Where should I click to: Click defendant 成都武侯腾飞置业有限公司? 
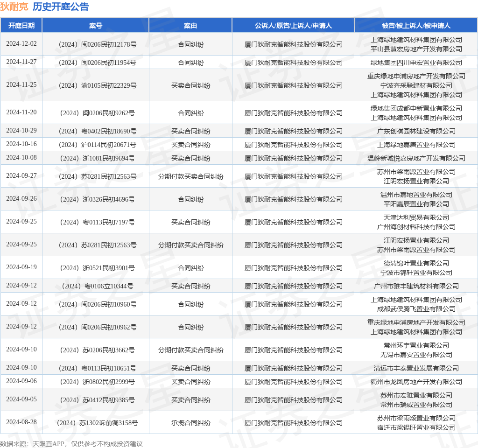(x=416, y=309)
